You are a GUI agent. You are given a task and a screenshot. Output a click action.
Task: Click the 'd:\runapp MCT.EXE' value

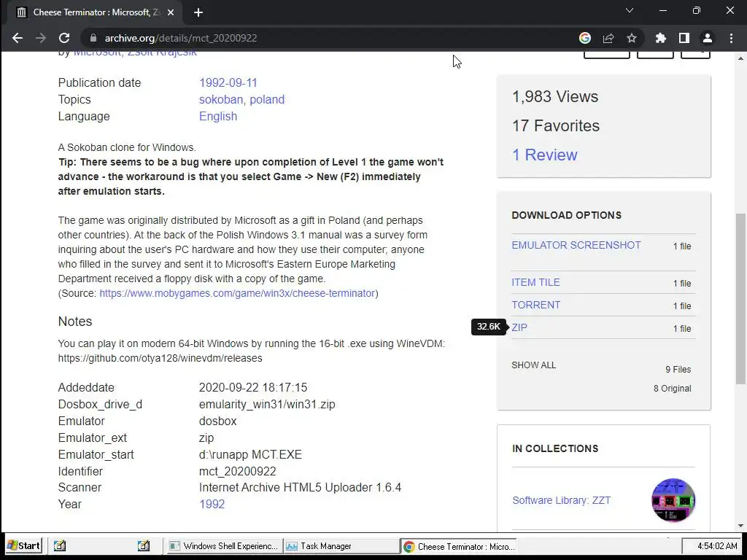[251, 455]
